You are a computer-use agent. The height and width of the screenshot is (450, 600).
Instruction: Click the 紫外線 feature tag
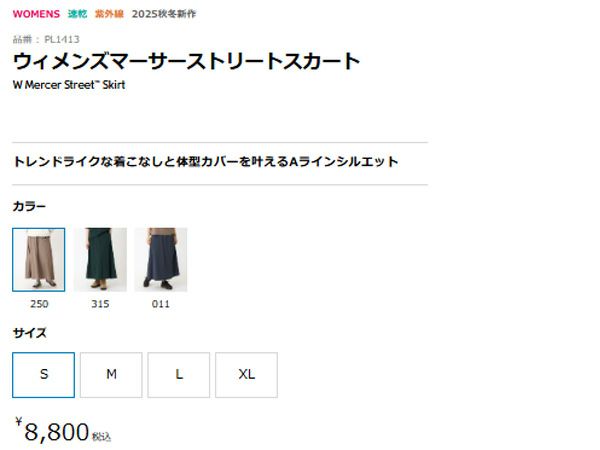[109, 14]
